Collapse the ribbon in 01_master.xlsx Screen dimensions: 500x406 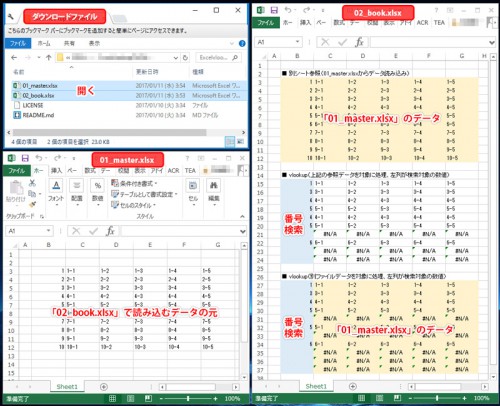tap(242, 216)
